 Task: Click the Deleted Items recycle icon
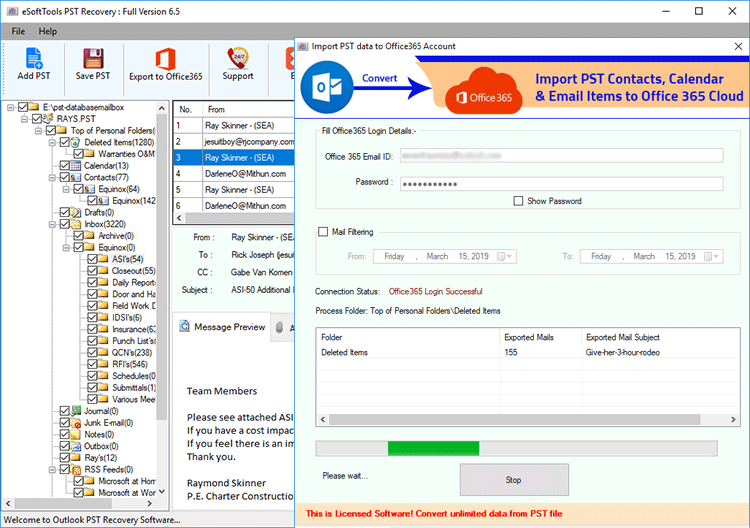coord(76,142)
